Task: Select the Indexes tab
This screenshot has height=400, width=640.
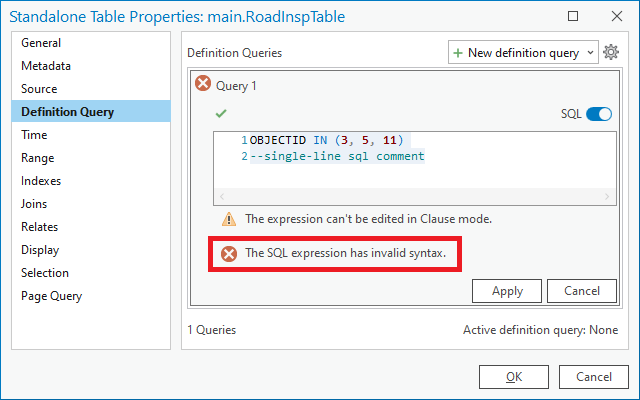Action: pyautogui.click(x=41, y=181)
